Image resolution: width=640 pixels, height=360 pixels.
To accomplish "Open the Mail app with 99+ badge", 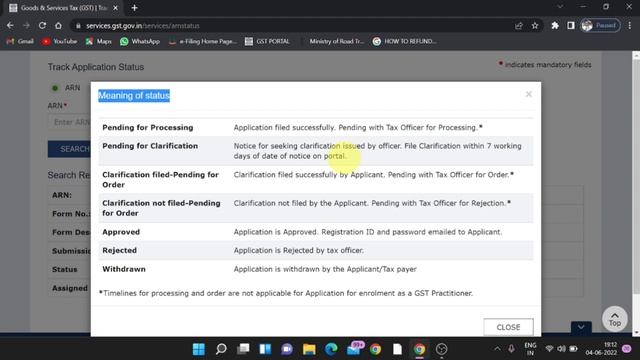I will 354,349.
